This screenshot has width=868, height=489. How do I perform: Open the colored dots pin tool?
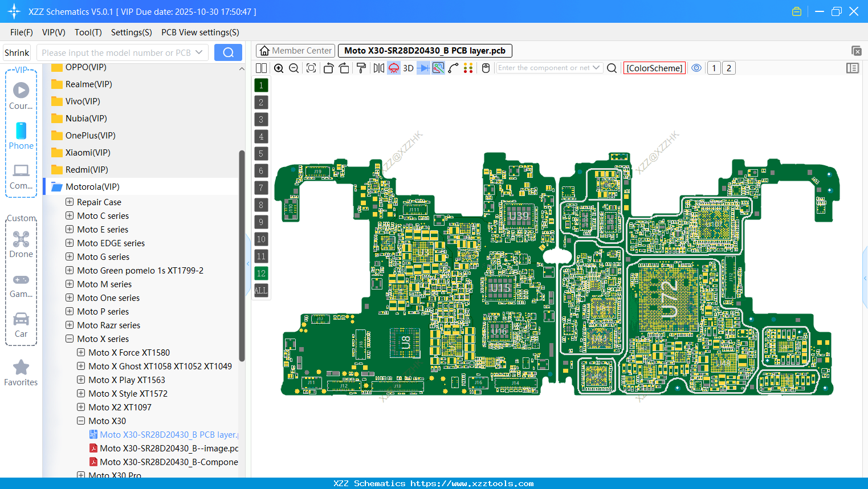[468, 68]
